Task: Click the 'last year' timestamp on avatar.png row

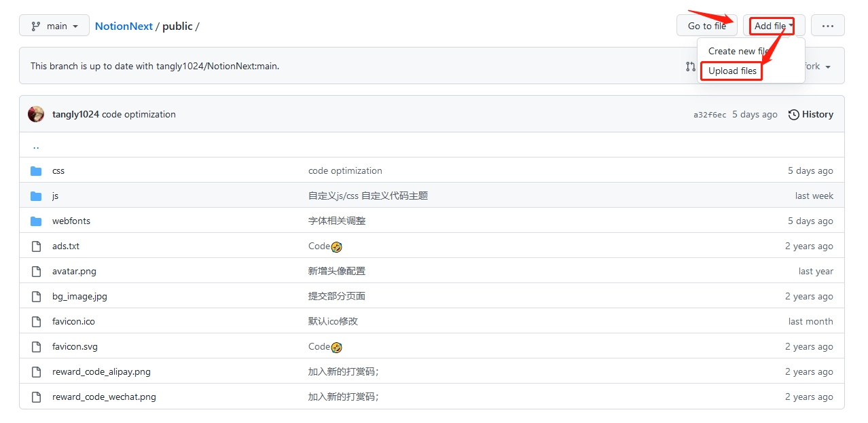Action: [x=816, y=271]
